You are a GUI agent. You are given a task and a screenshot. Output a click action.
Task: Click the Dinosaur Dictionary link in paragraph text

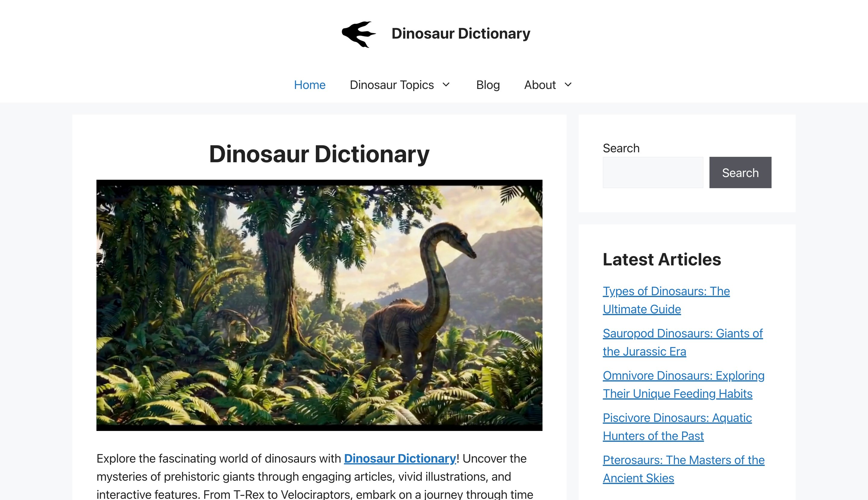coord(400,458)
